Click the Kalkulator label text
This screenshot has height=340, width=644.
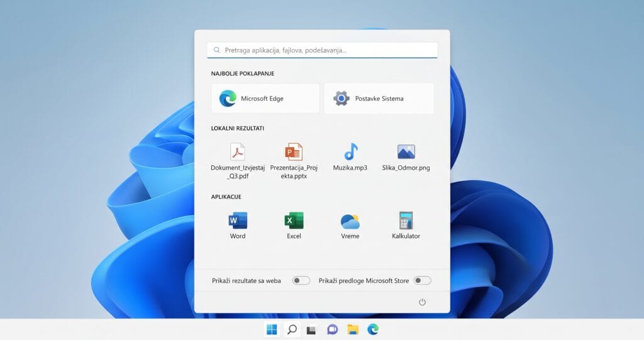pos(406,236)
